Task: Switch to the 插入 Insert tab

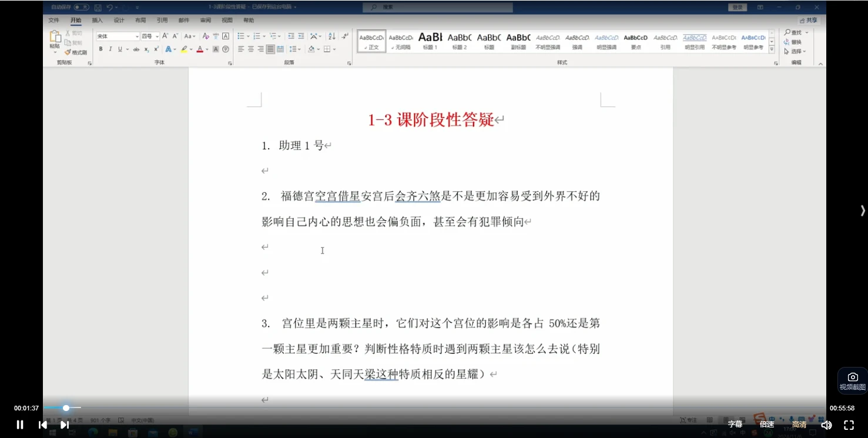Action: point(97,20)
